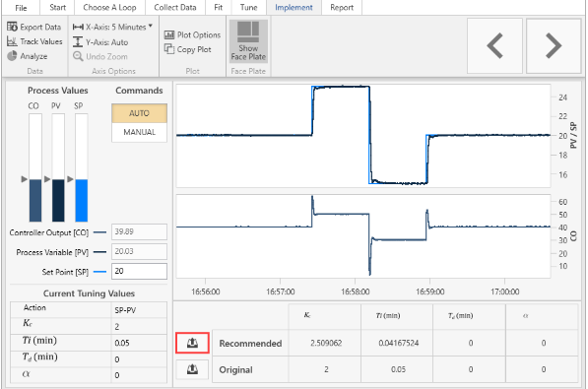The image size is (588, 389).
Task: Click the SP bar gauge
Action: [82, 167]
